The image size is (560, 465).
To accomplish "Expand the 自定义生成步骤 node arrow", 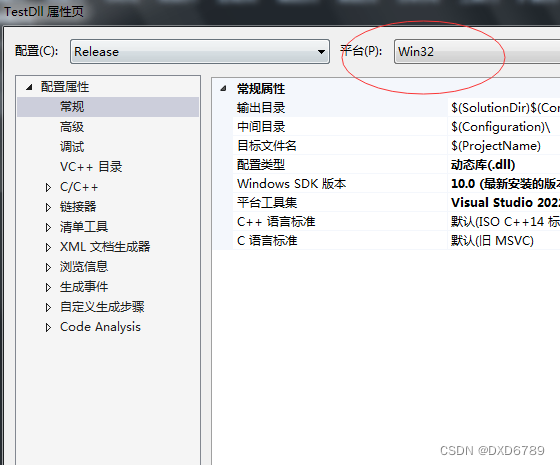I will pyautogui.click(x=48, y=307).
